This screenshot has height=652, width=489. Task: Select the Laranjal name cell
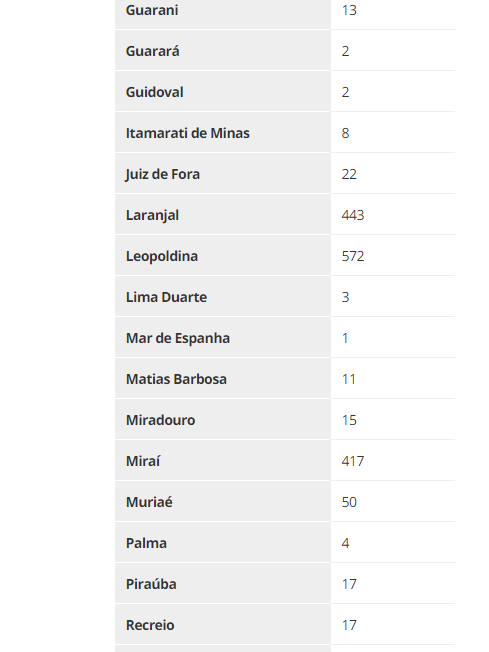click(x=222, y=214)
